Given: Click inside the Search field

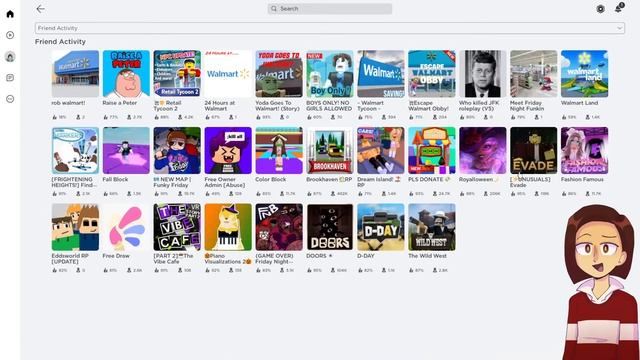Looking at the screenshot, I should click(x=330, y=9).
